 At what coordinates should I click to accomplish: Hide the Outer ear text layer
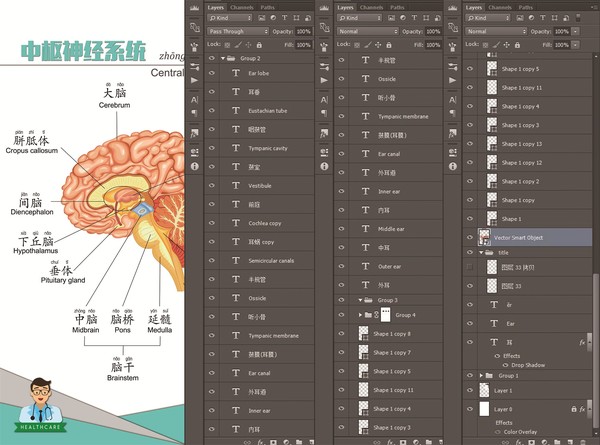coord(341,266)
